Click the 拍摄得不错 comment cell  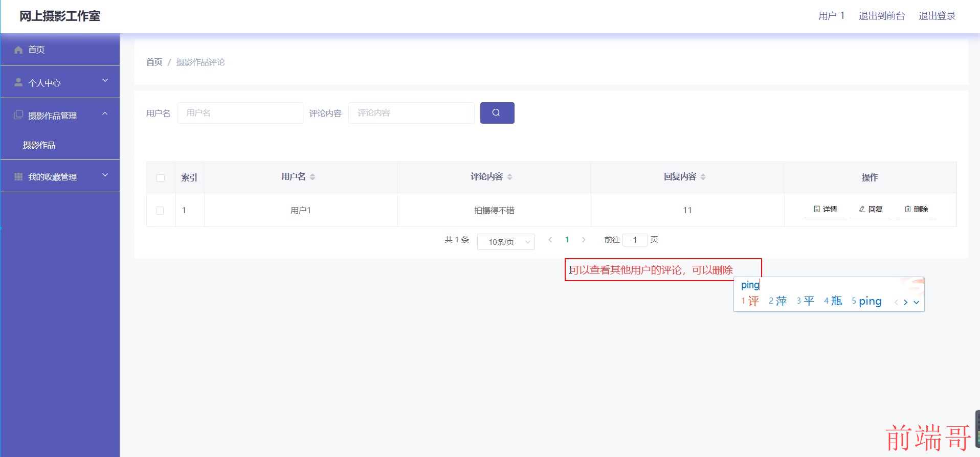tap(494, 210)
